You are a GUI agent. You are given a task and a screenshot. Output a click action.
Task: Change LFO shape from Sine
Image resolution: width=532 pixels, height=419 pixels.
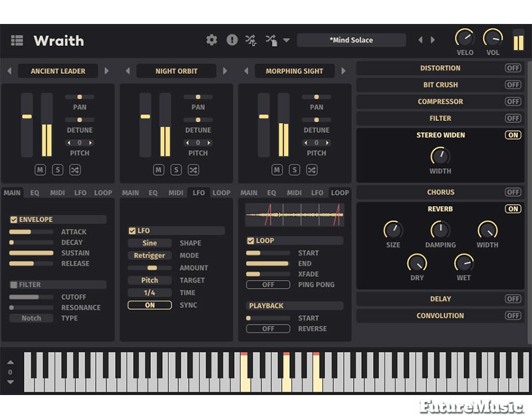(x=150, y=243)
